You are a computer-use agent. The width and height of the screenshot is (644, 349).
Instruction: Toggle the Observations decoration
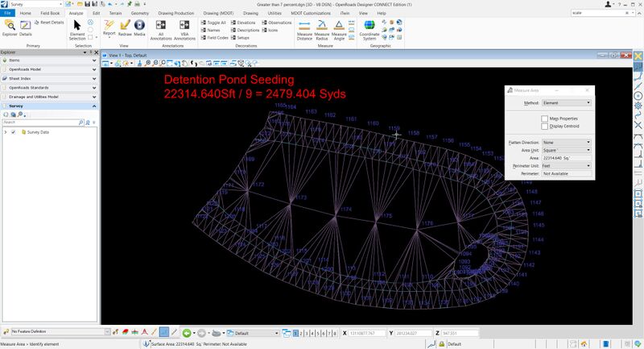click(277, 23)
